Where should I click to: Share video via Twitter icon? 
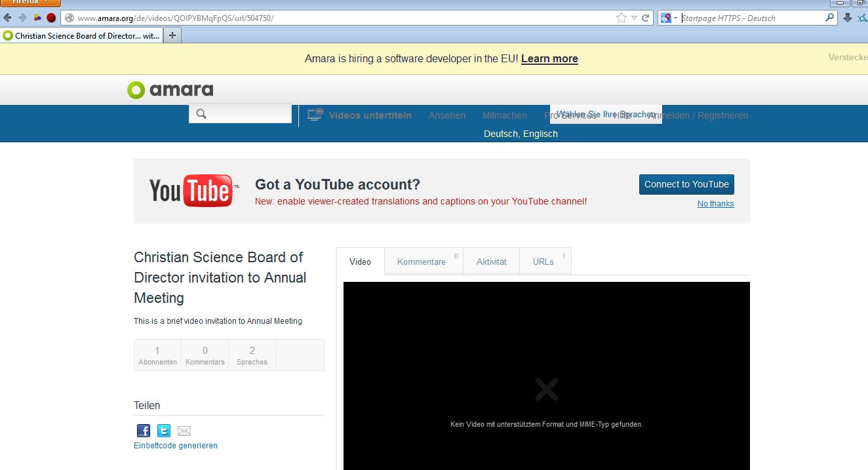click(164, 431)
